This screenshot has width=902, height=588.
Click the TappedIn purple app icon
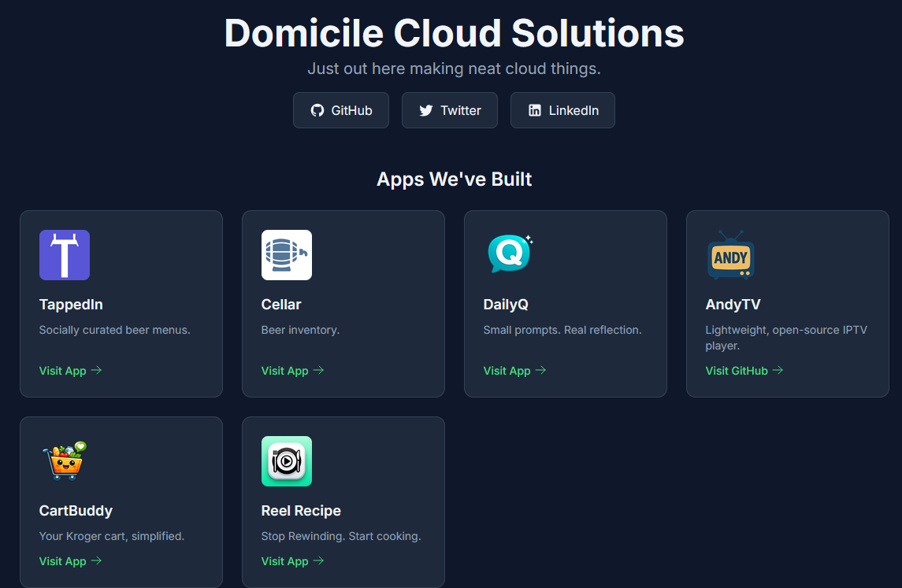click(65, 255)
